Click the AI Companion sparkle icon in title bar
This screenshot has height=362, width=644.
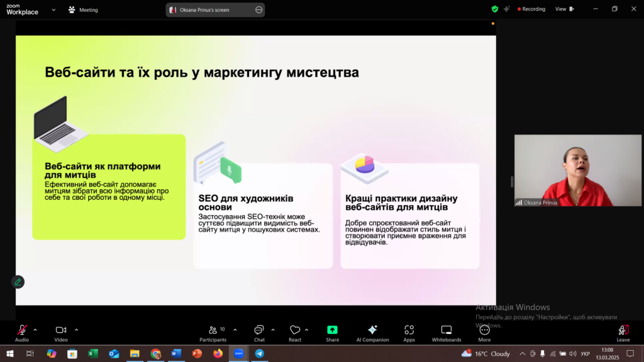coord(506,9)
